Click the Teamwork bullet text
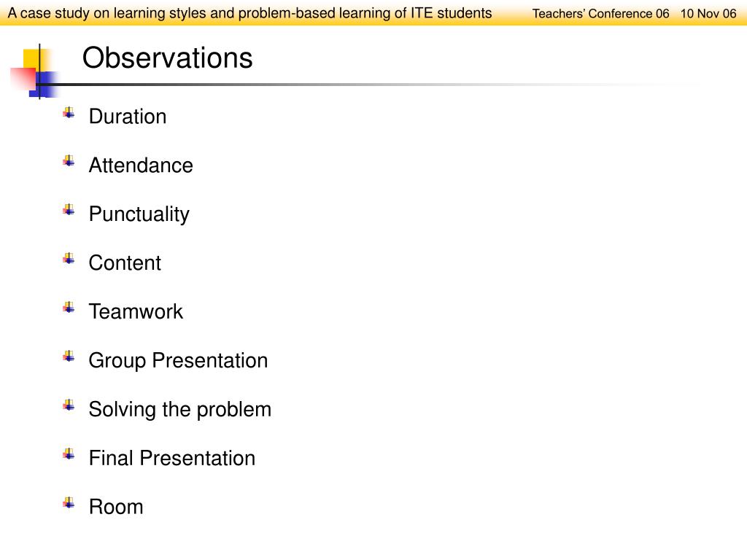The width and height of the screenshot is (747, 560). 136,311
